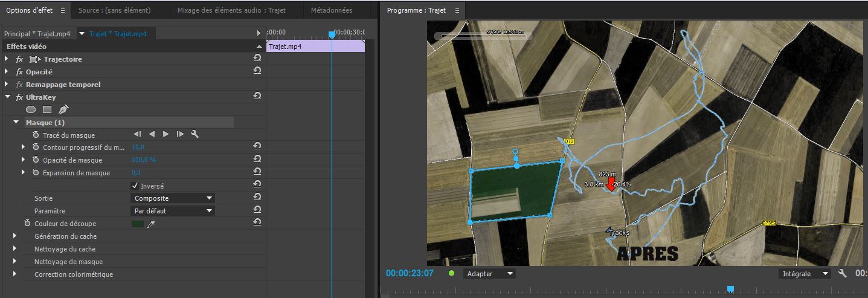
Task: Play mask tracking forward
Action: (x=166, y=134)
